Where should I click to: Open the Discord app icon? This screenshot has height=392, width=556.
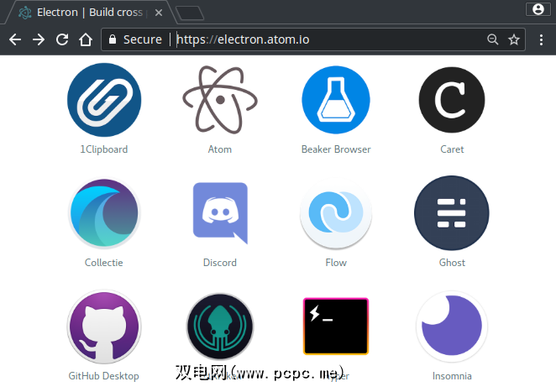click(x=219, y=213)
